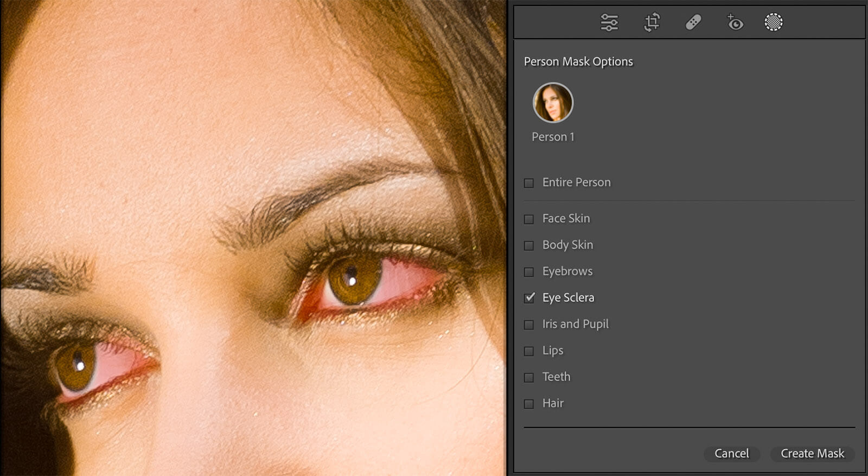Check the Face Skin option

(x=529, y=219)
